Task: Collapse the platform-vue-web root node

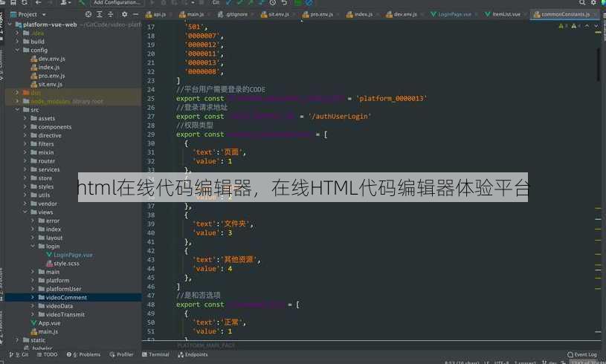Action: point(10,25)
